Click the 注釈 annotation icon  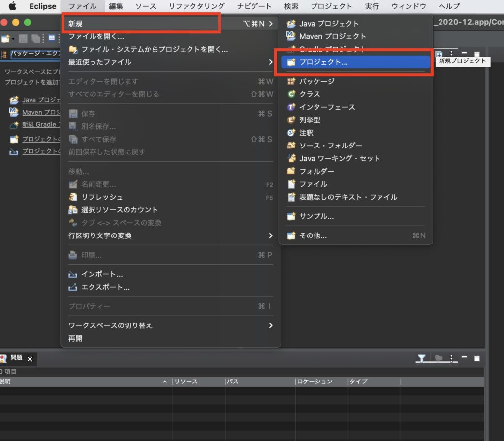coord(291,133)
